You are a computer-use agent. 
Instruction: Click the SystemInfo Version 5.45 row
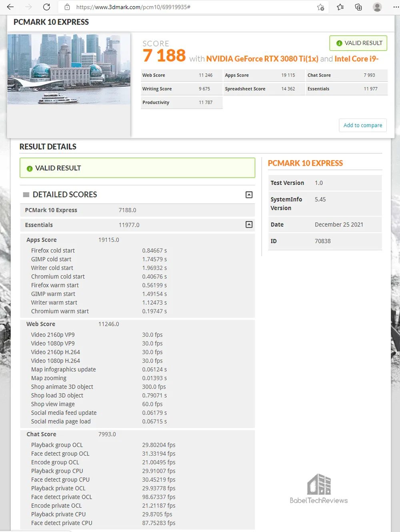325,204
